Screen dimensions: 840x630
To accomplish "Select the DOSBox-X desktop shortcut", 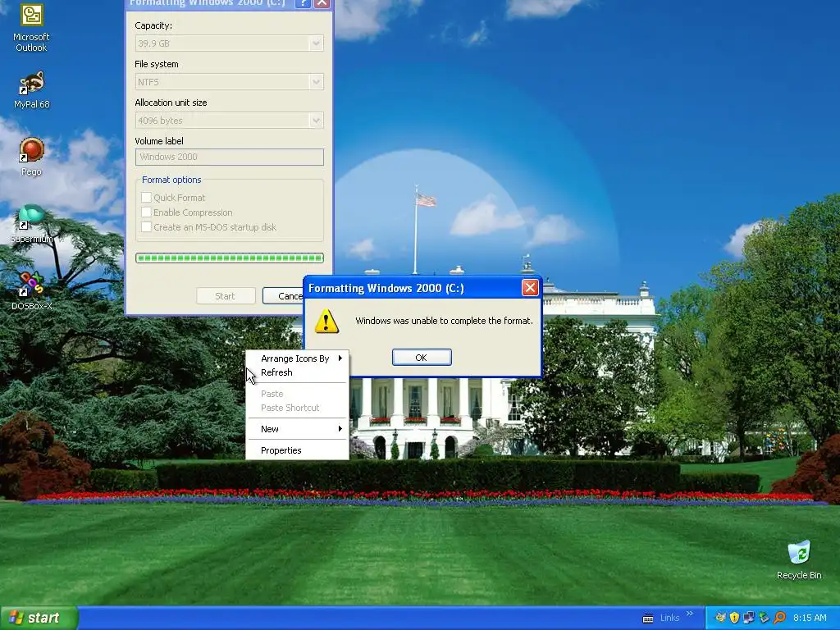I will pyautogui.click(x=31, y=291).
